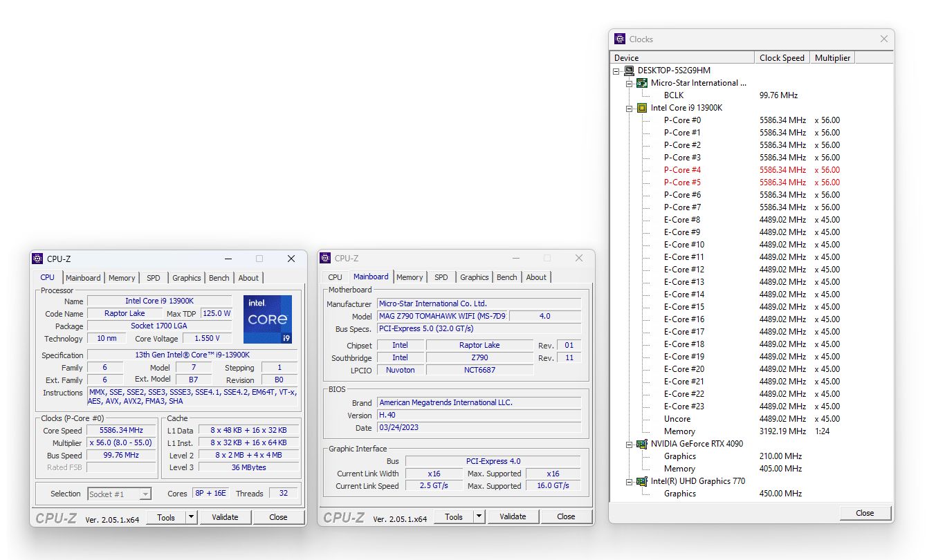Click Tools button in Mainboard window
Image resolution: width=927 pixels, height=560 pixels.
[454, 516]
